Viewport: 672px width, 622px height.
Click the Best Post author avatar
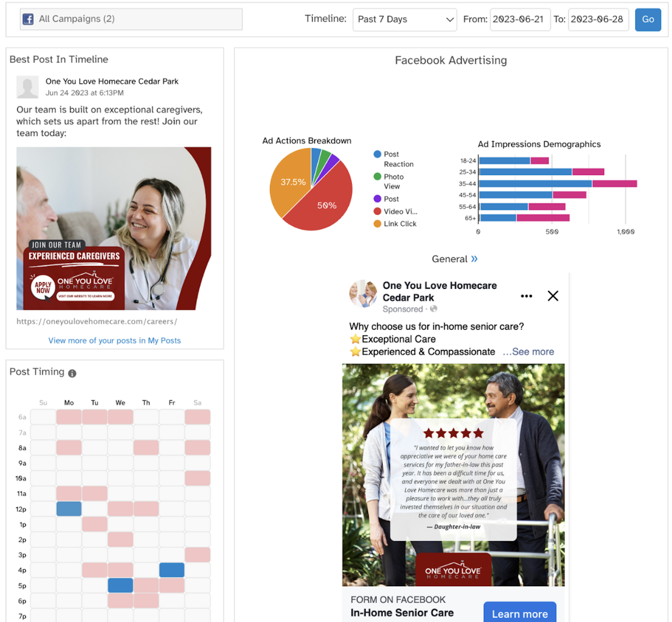pos(28,87)
